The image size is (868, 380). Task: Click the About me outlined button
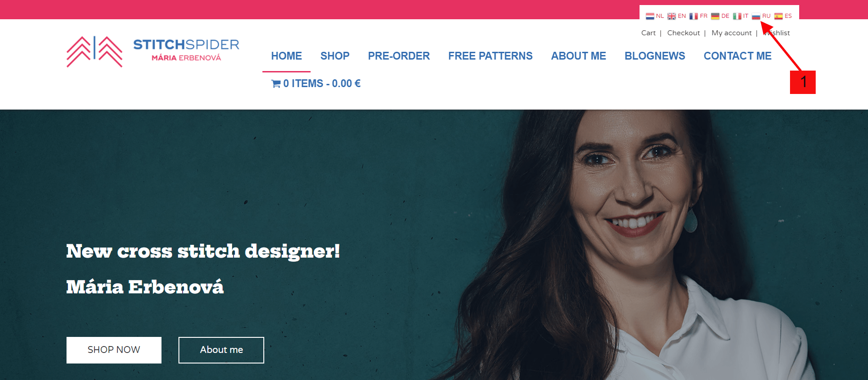(x=221, y=350)
